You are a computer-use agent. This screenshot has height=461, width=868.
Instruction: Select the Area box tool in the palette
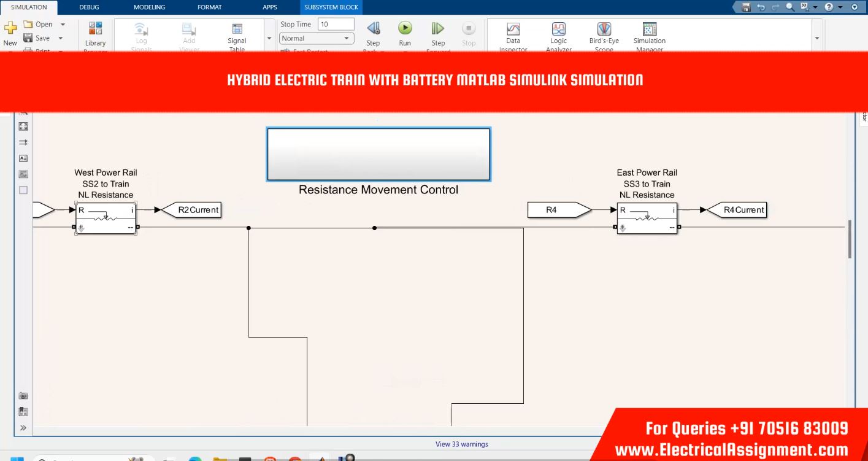(23, 190)
